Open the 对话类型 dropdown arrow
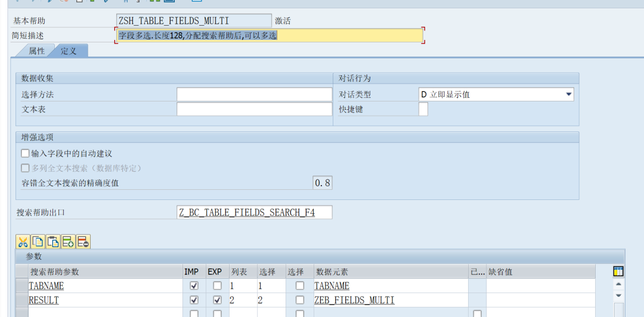This screenshot has height=317, width=644. pyautogui.click(x=569, y=94)
